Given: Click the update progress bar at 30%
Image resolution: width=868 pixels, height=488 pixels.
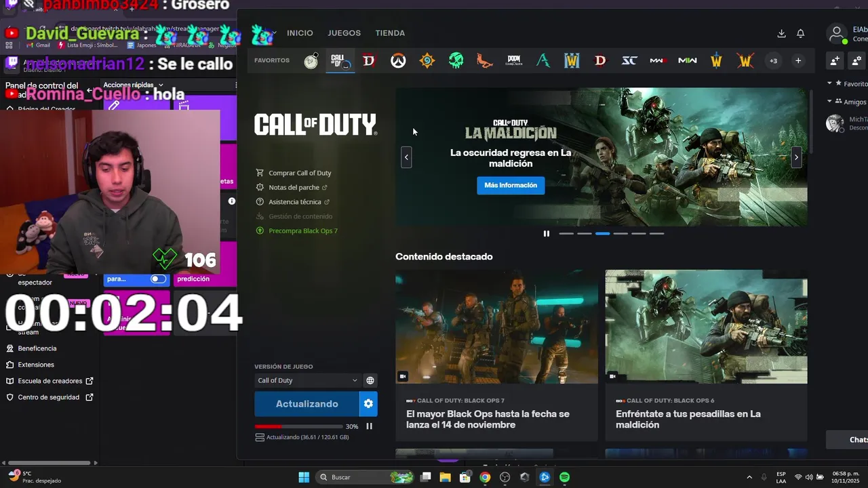Looking at the screenshot, I should point(298,426).
